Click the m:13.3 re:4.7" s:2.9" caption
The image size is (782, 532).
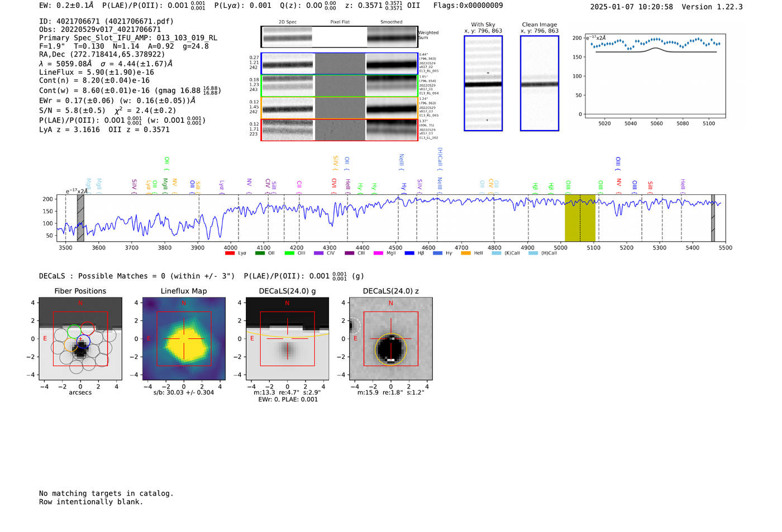coord(287,392)
